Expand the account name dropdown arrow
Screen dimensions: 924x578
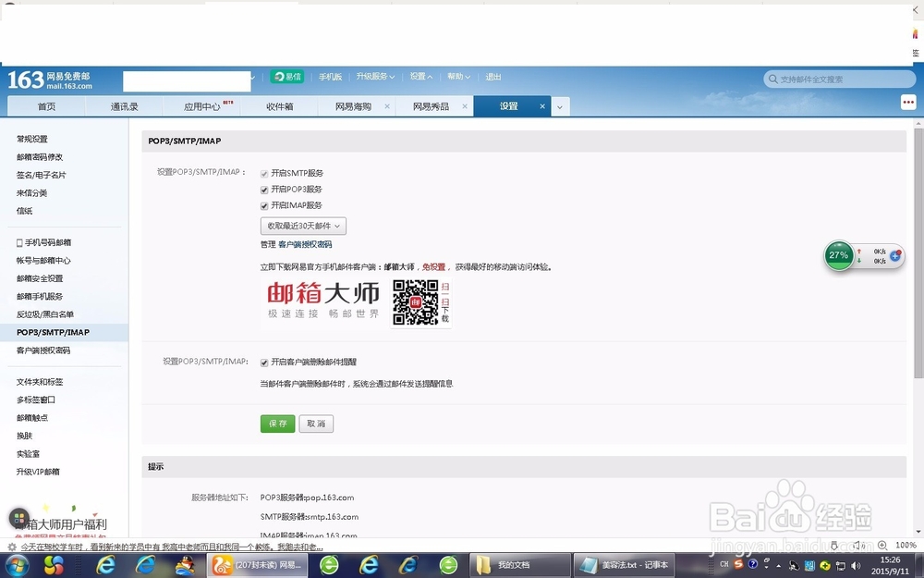[x=253, y=78]
